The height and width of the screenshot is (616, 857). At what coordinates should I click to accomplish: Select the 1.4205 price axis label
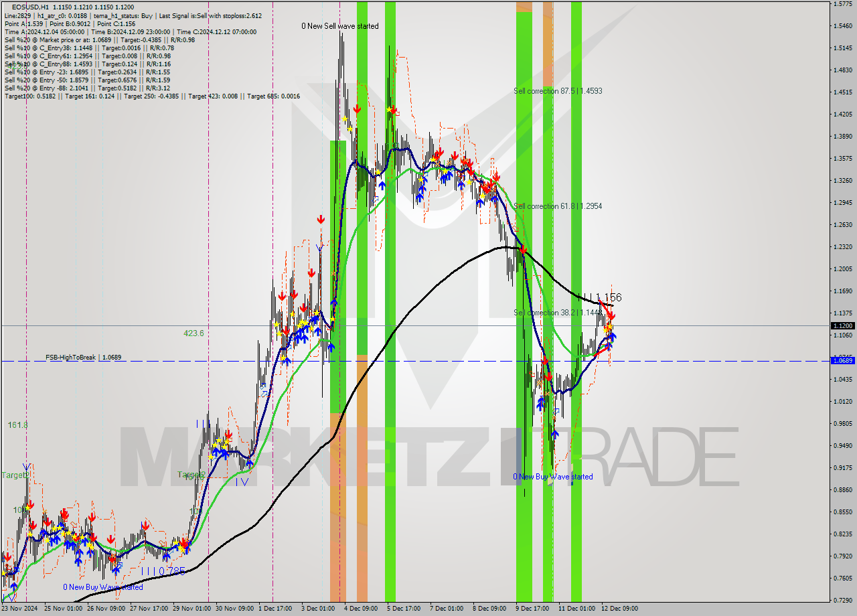point(842,114)
